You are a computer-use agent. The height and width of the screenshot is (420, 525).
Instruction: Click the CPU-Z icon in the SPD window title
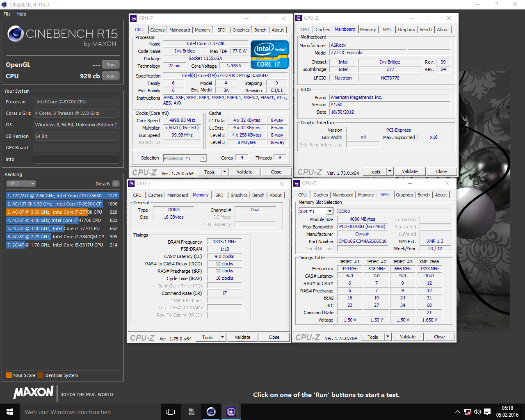click(x=297, y=183)
